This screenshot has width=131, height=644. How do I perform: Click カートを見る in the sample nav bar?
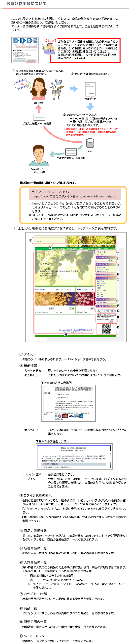[x=59, y=248]
